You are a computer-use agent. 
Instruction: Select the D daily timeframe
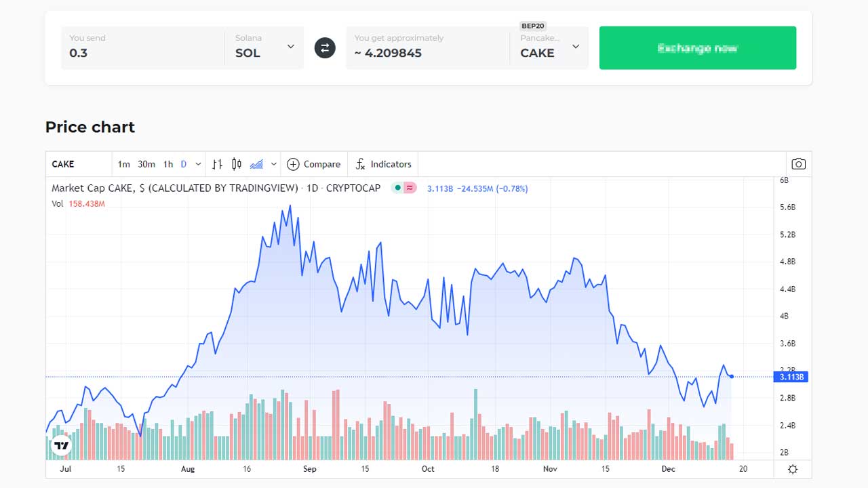[183, 164]
